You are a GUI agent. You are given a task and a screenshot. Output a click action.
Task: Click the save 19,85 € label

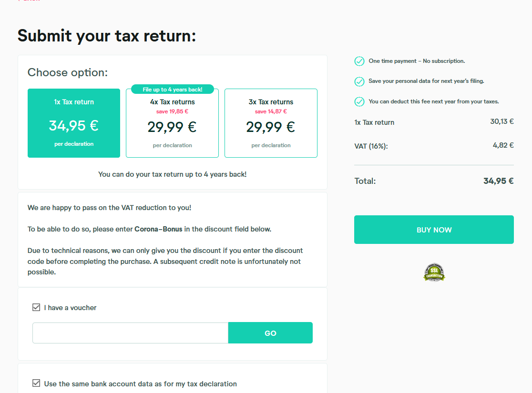(172, 111)
